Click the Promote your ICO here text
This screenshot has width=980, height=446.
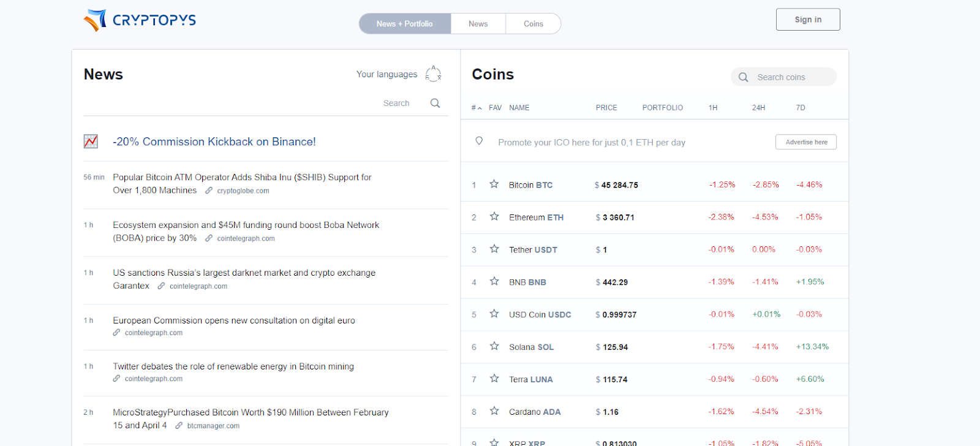click(x=592, y=142)
